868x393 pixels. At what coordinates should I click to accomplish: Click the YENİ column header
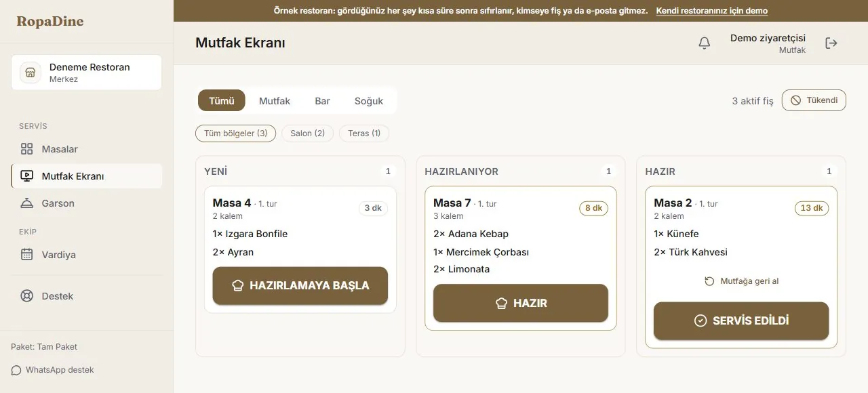point(216,171)
